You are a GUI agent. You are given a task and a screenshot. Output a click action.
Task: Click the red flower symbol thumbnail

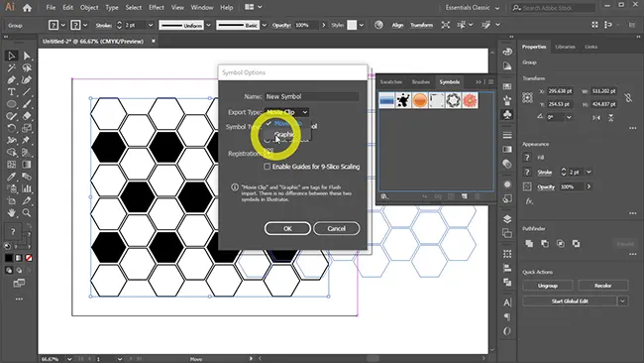[x=470, y=100]
